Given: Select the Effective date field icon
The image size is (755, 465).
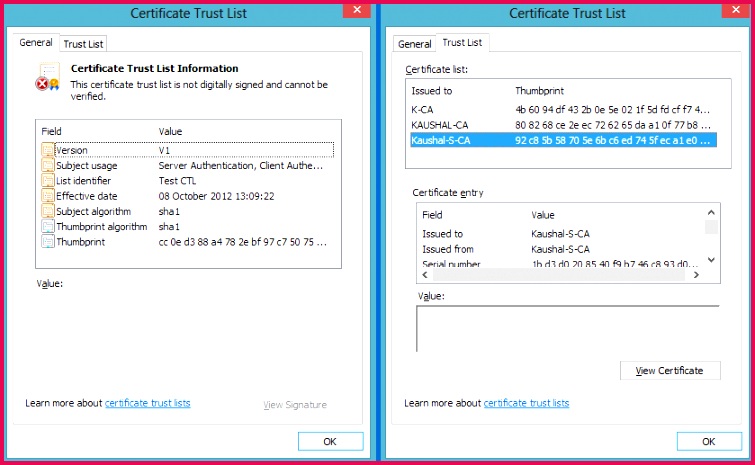Looking at the screenshot, I should tap(48, 196).
